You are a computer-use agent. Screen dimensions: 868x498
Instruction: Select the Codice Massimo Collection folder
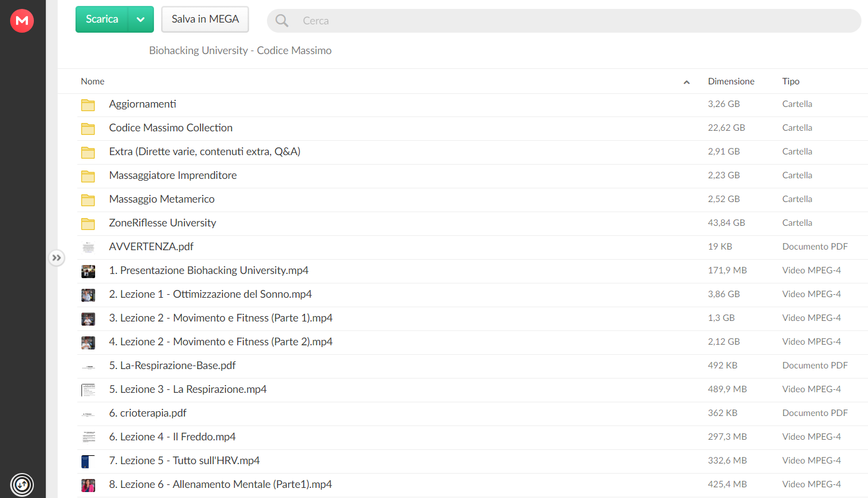(x=171, y=128)
